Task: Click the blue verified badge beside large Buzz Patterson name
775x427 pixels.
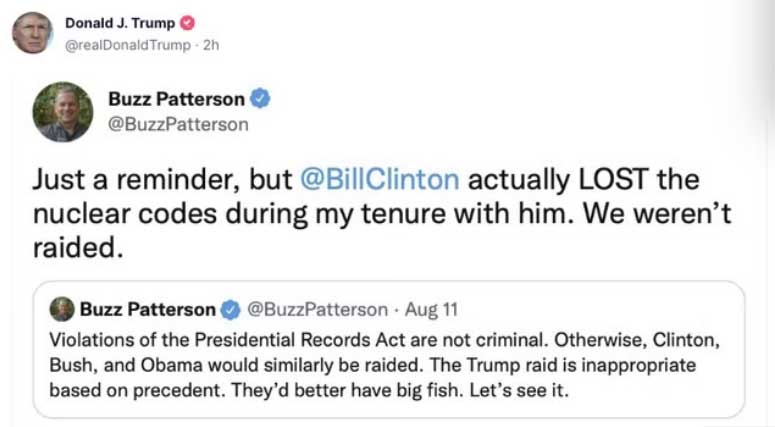Action: [260, 99]
